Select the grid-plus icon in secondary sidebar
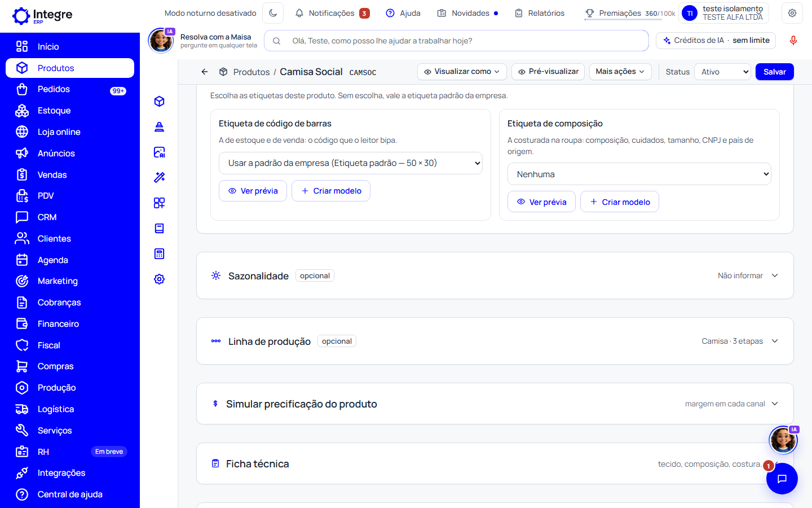Screen dimensions: 812x508 [160, 203]
